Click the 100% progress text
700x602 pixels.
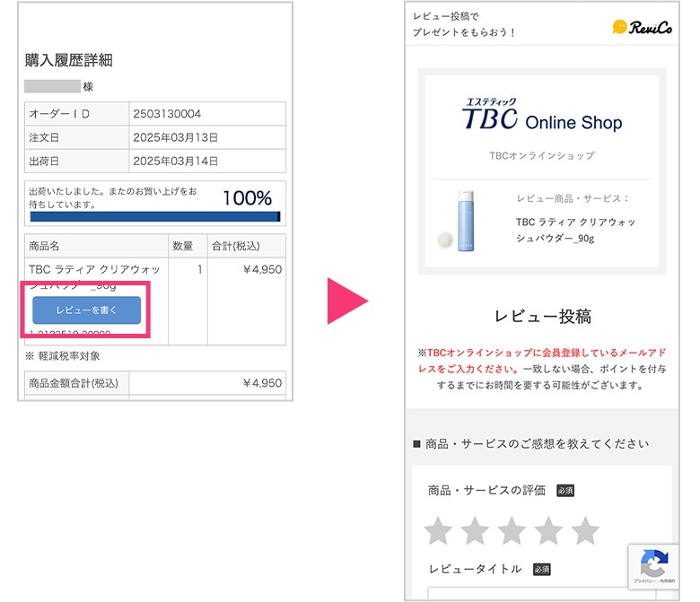248,198
